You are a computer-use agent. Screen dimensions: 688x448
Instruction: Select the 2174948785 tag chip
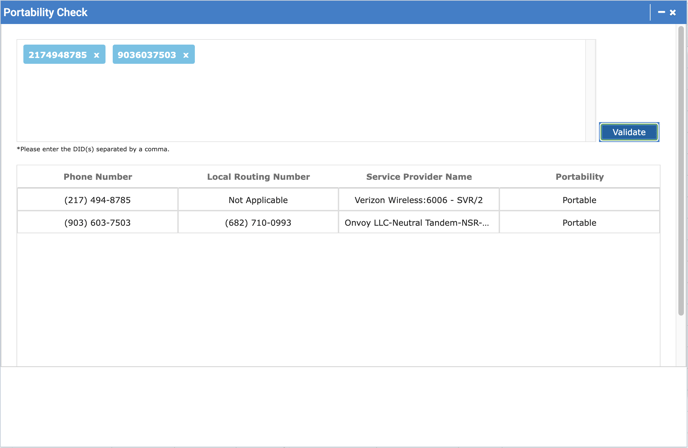click(57, 55)
